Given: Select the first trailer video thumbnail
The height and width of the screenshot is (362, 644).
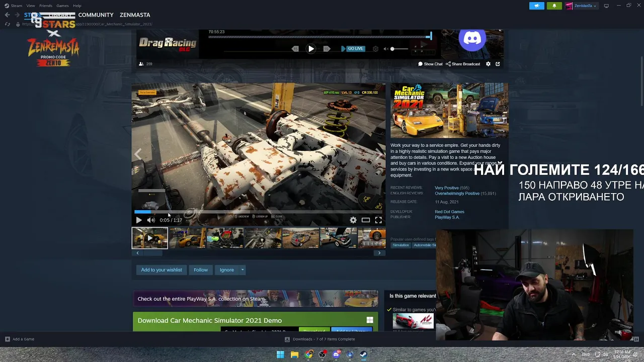Looking at the screenshot, I should pyautogui.click(x=150, y=238).
